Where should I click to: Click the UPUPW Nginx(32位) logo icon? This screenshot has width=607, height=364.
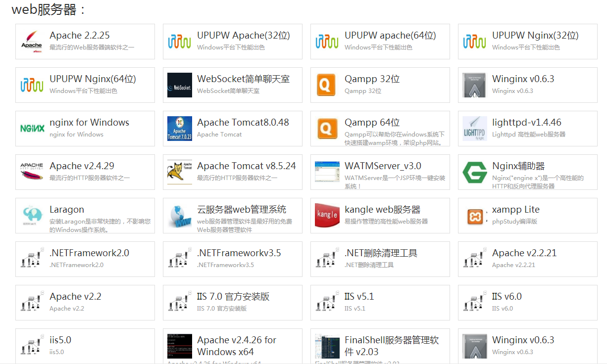tap(474, 42)
